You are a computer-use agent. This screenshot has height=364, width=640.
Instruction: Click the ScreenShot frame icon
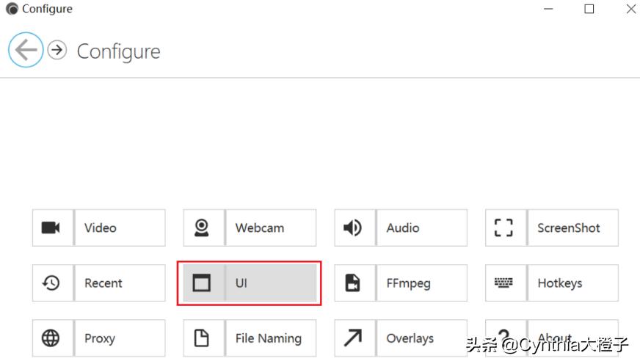click(x=504, y=227)
